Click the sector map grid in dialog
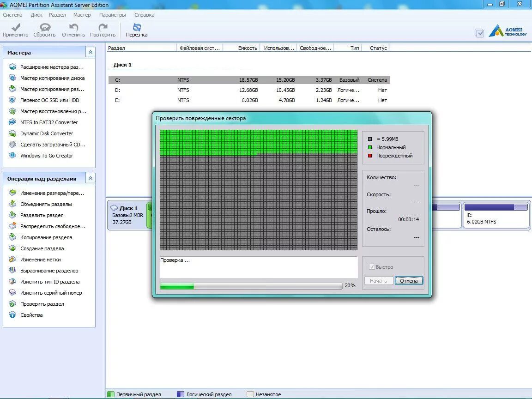532x399 pixels. pos(259,190)
